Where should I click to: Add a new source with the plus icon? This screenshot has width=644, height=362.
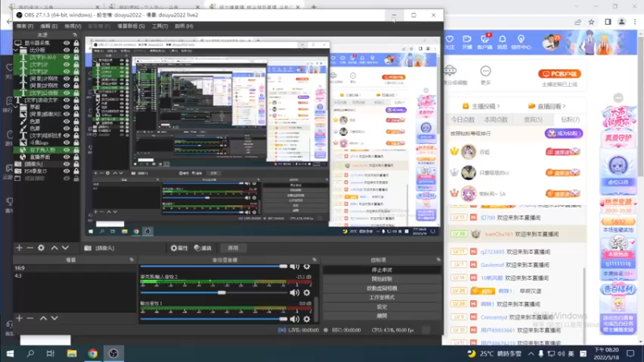[19, 248]
